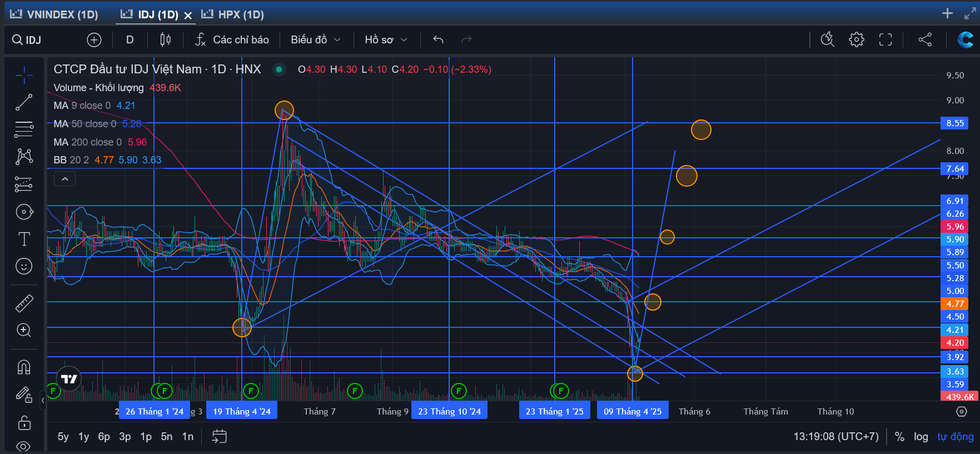
Task: Switch to the VNINDEX (1D) tab
Action: coord(54,14)
